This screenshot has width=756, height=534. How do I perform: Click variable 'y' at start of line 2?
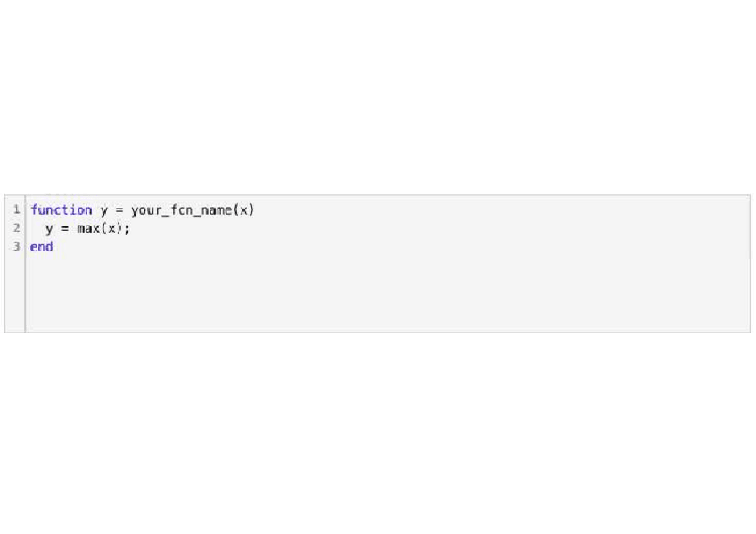click(50, 228)
